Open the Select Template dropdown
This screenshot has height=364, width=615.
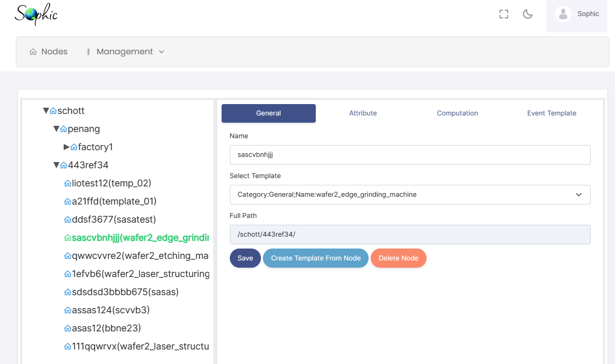pos(409,195)
